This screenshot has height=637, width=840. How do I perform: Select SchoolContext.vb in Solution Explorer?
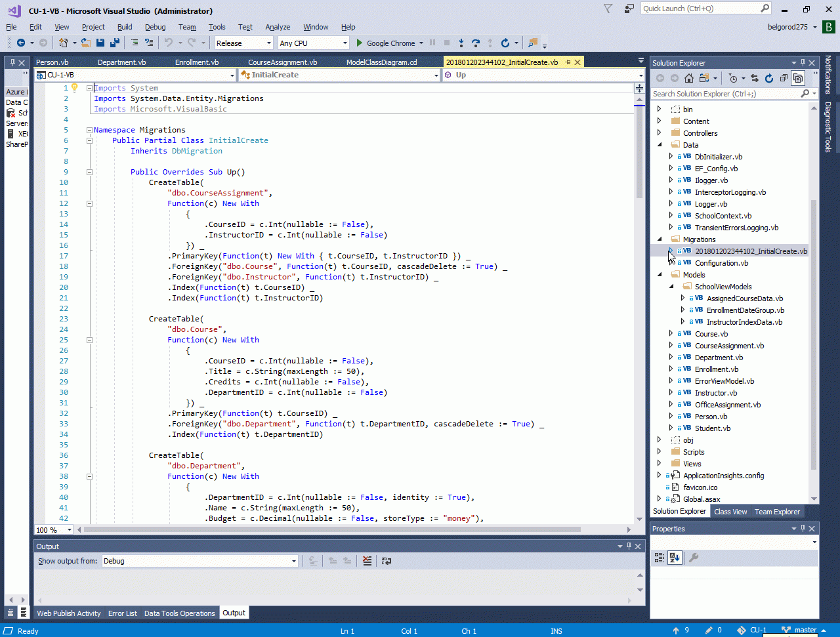[x=723, y=216]
